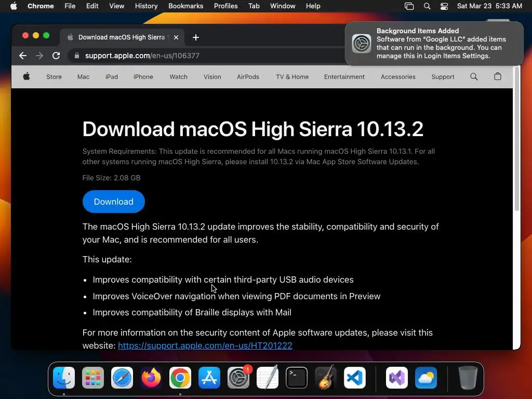
Task: Open the Edit menu
Action: pyautogui.click(x=92, y=6)
